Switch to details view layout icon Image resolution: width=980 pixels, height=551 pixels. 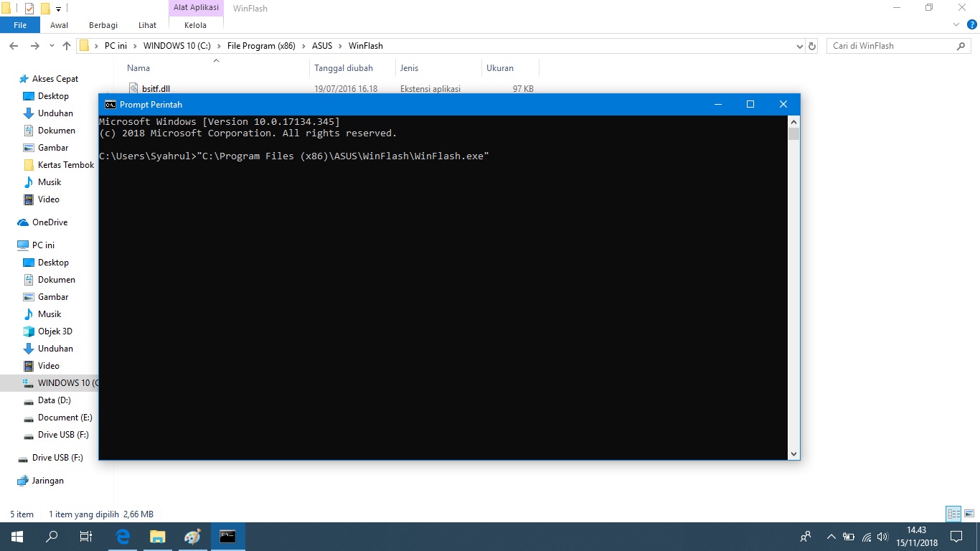click(x=953, y=514)
